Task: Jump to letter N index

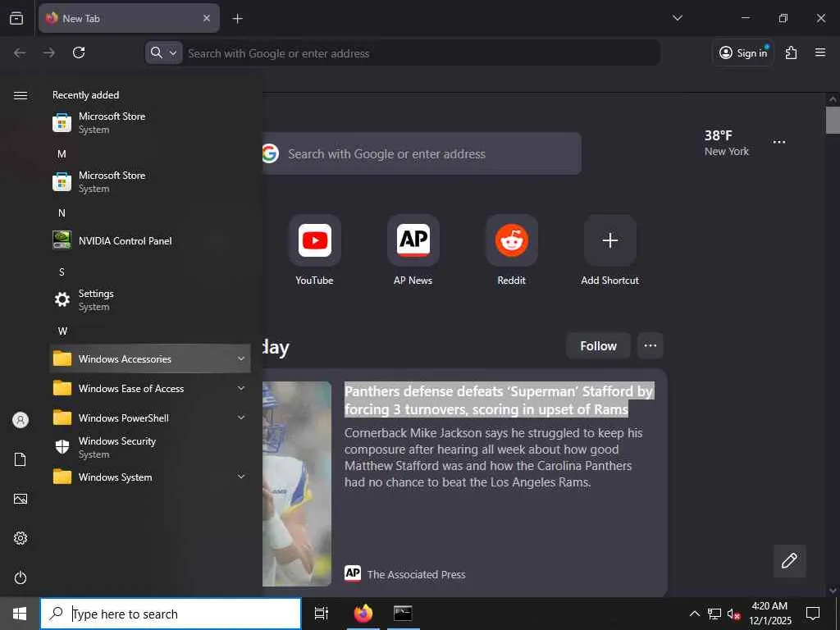Action: [x=62, y=213]
